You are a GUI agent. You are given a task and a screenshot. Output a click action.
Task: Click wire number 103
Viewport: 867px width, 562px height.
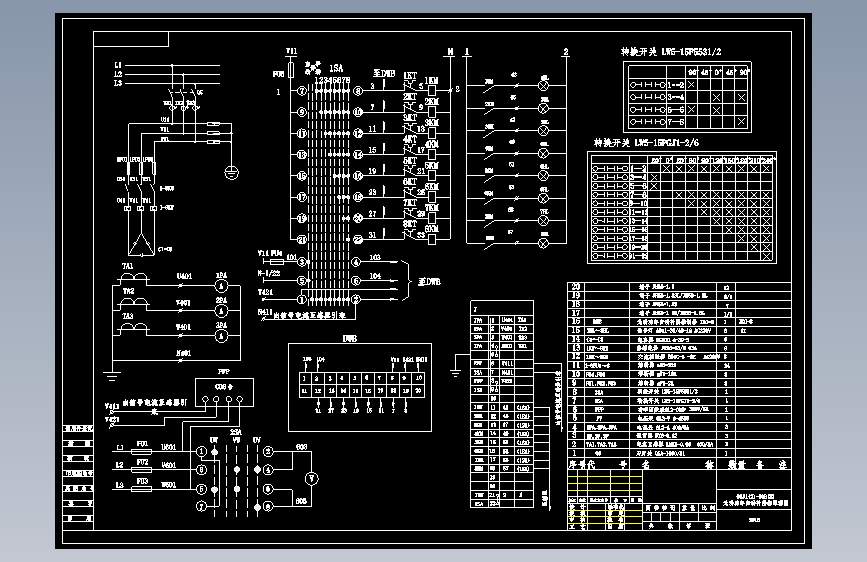375,258
